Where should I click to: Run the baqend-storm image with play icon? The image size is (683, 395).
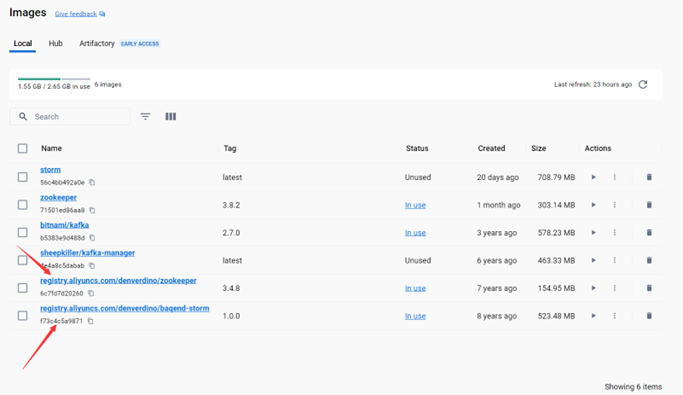[593, 316]
